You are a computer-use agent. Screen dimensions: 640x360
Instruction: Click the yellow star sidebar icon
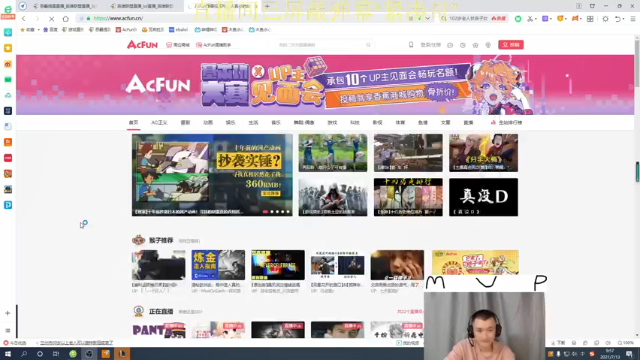8,48
